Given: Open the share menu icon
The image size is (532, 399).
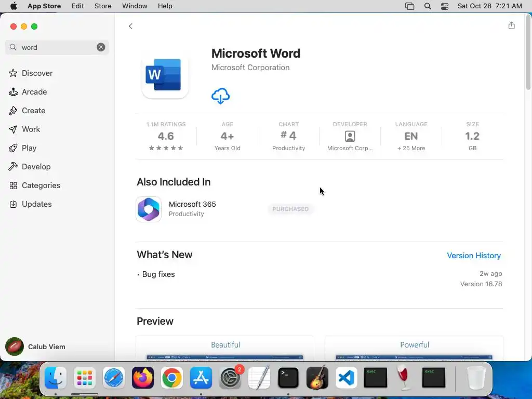Looking at the screenshot, I should (511, 25).
